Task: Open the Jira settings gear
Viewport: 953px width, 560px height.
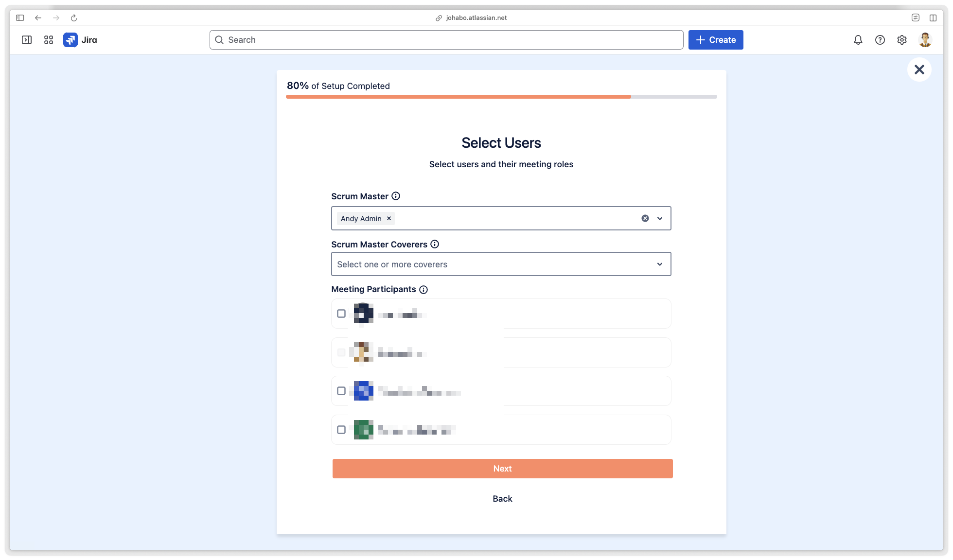Action: pos(902,40)
